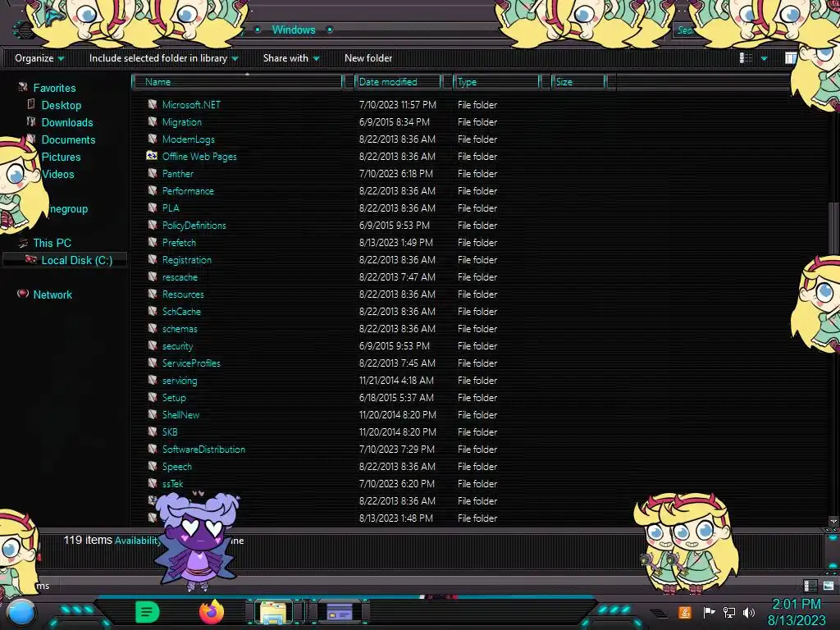Sort by the Size column header
This screenshot has height=630, width=840.
[x=578, y=82]
